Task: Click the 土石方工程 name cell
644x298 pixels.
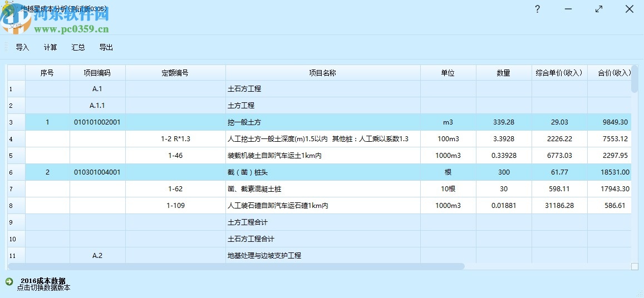Action: point(323,88)
